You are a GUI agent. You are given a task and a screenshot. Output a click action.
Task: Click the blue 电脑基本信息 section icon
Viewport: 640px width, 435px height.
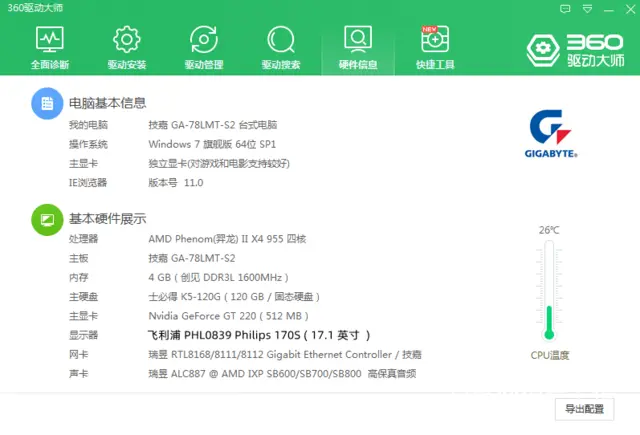47,103
